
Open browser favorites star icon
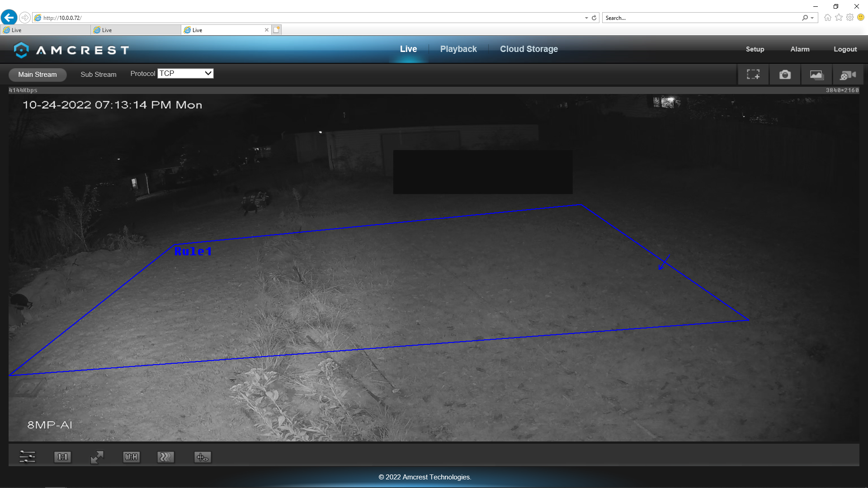pyautogui.click(x=839, y=18)
